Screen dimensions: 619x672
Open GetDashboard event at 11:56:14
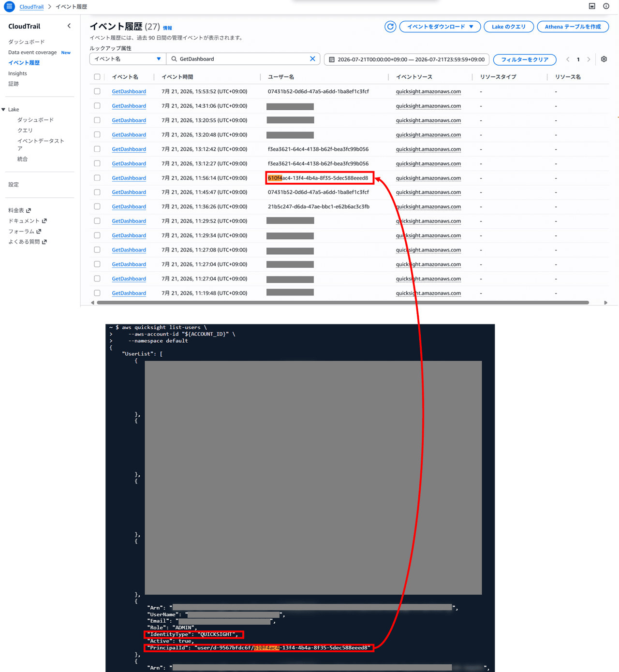129,178
